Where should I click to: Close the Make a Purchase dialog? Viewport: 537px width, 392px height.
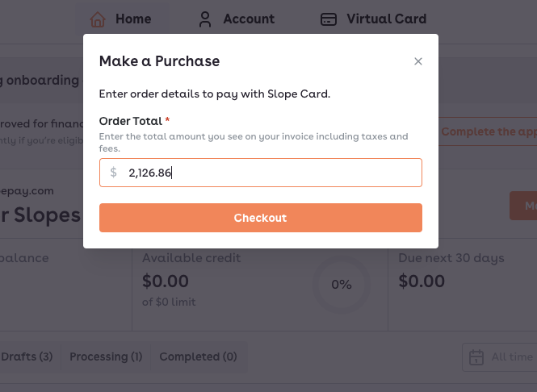[417, 61]
